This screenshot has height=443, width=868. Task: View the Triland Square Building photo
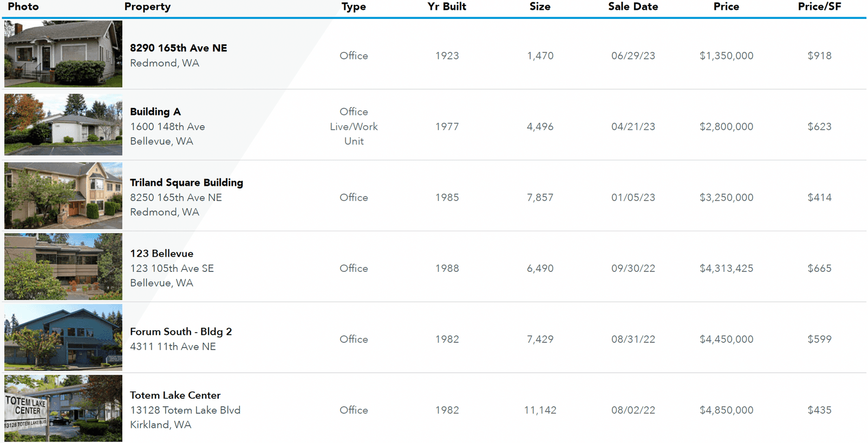[x=63, y=196]
